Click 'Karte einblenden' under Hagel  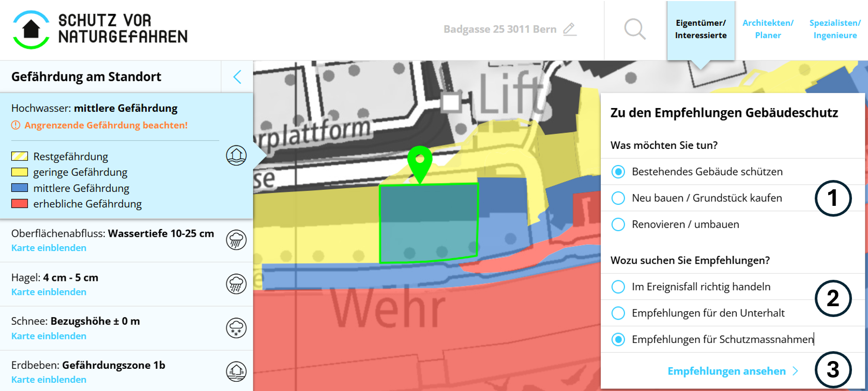pos(49,292)
